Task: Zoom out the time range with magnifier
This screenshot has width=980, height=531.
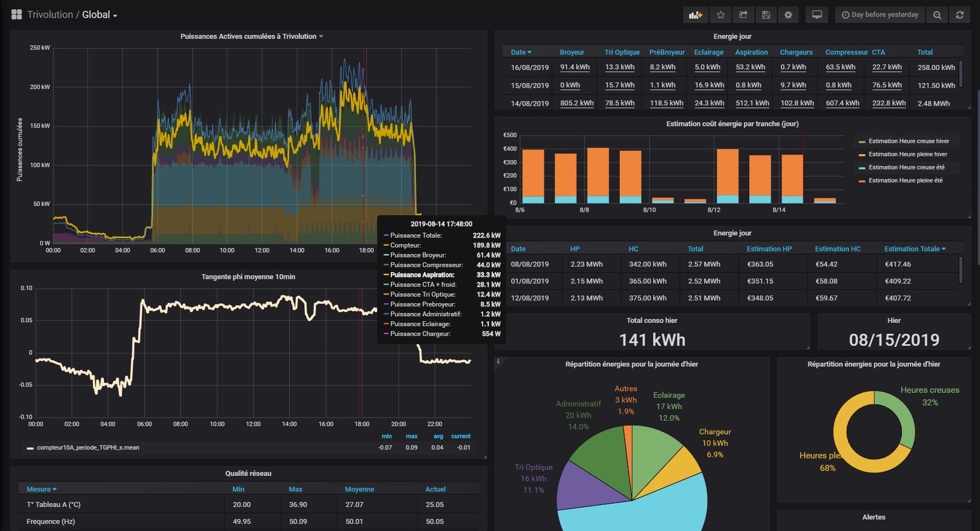Action: (x=937, y=15)
